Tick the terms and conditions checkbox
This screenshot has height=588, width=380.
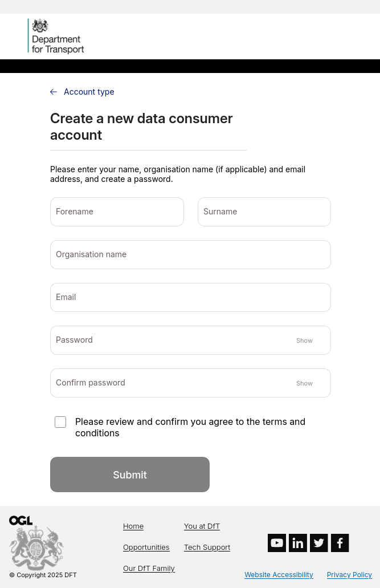point(60,422)
